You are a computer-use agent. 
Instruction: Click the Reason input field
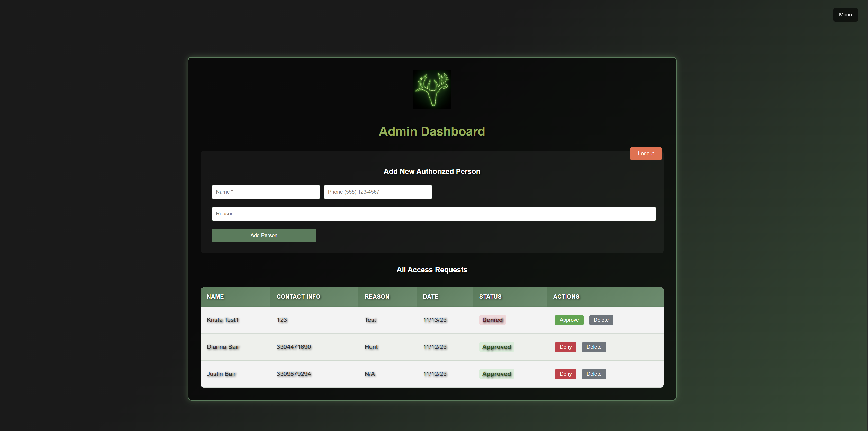[434, 214]
